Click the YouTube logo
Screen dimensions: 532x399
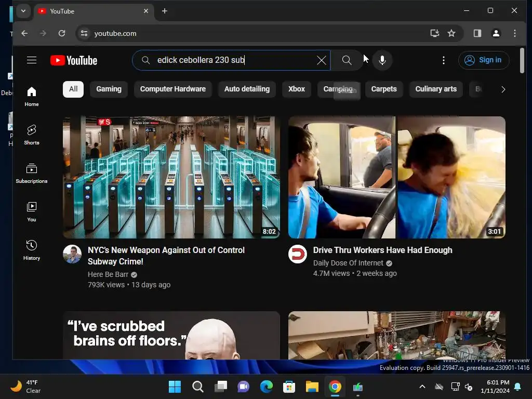click(74, 60)
